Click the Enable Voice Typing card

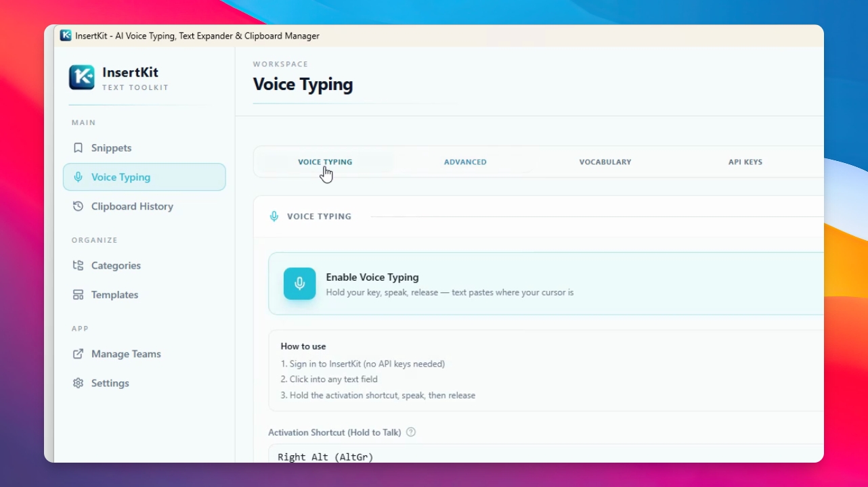coord(546,284)
